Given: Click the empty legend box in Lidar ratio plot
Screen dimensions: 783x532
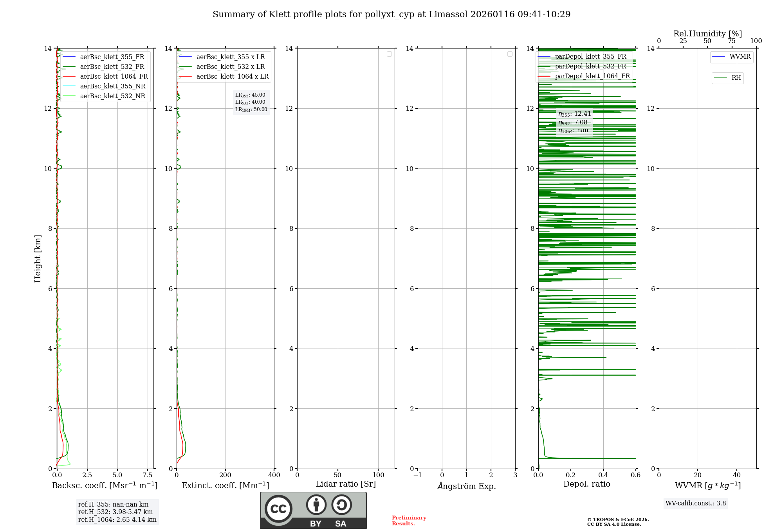Looking at the screenshot, I should [x=389, y=54].
